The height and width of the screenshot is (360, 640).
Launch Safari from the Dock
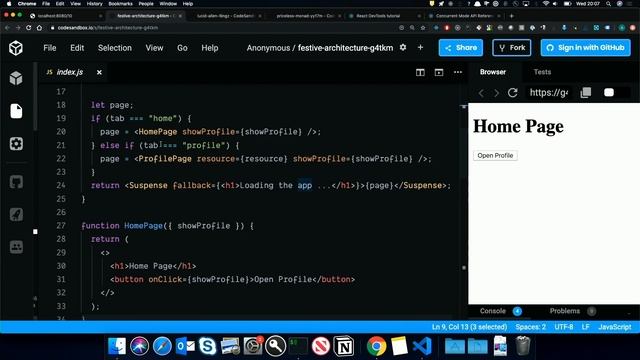pos(162,346)
